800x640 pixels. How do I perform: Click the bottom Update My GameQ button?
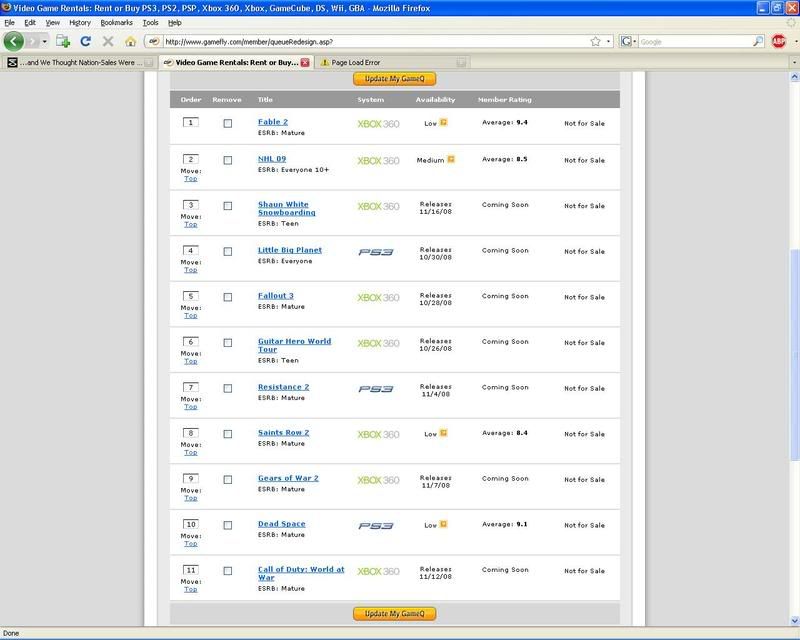(x=394, y=613)
